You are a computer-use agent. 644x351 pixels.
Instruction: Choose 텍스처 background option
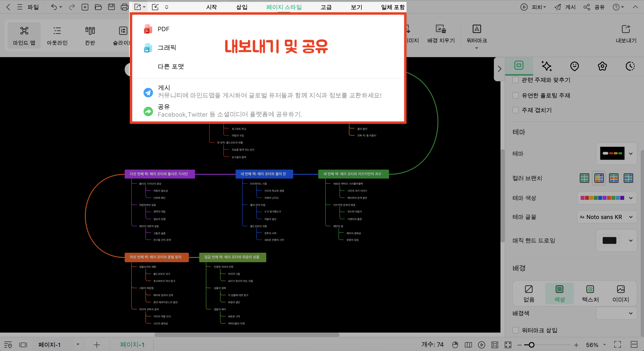click(590, 293)
